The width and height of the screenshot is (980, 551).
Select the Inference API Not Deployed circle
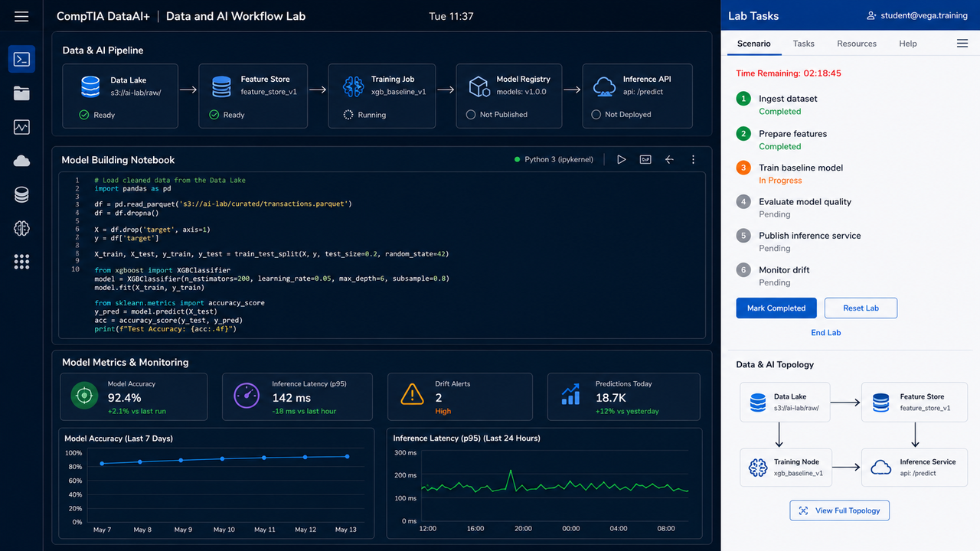point(596,115)
